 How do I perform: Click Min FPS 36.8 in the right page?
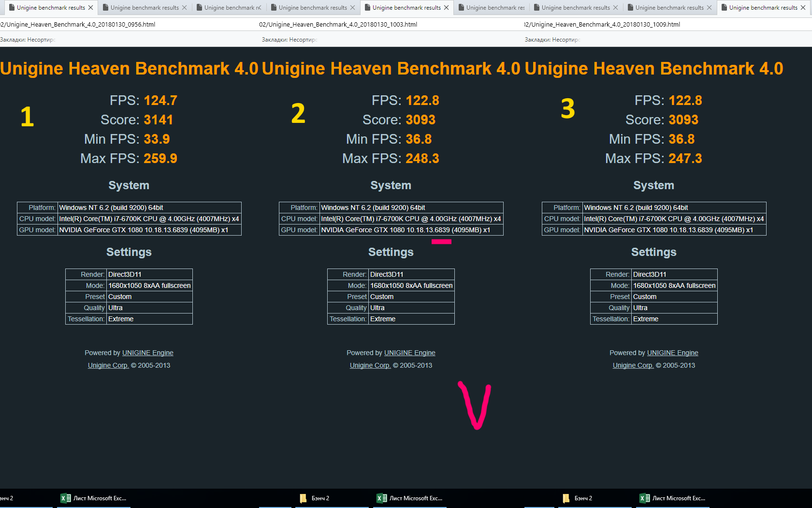click(x=681, y=139)
